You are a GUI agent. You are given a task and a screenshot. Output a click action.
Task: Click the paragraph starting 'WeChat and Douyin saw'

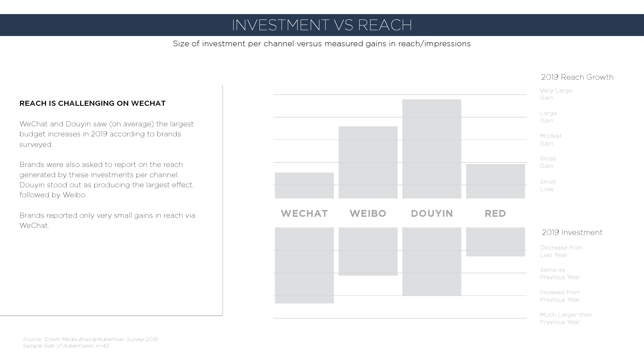[x=106, y=134]
